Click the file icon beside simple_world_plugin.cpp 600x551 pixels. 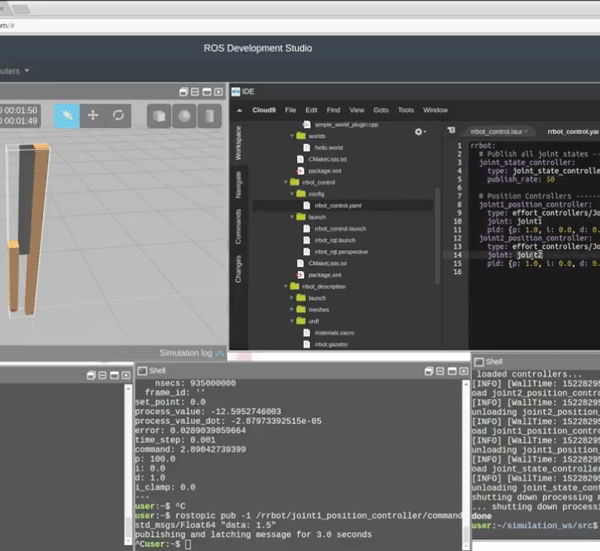(306, 125)
